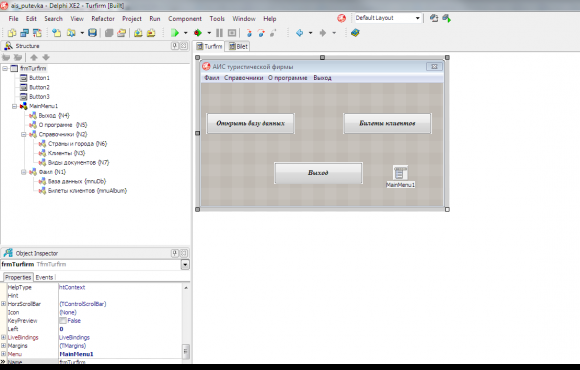
Task: Select Button2 in the Structure tree
Action: click(39, 87)
